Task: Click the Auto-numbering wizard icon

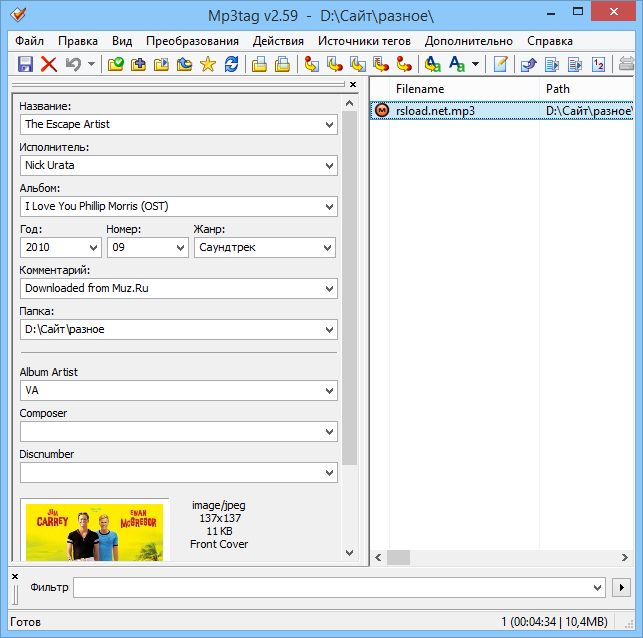Action: 598,64
